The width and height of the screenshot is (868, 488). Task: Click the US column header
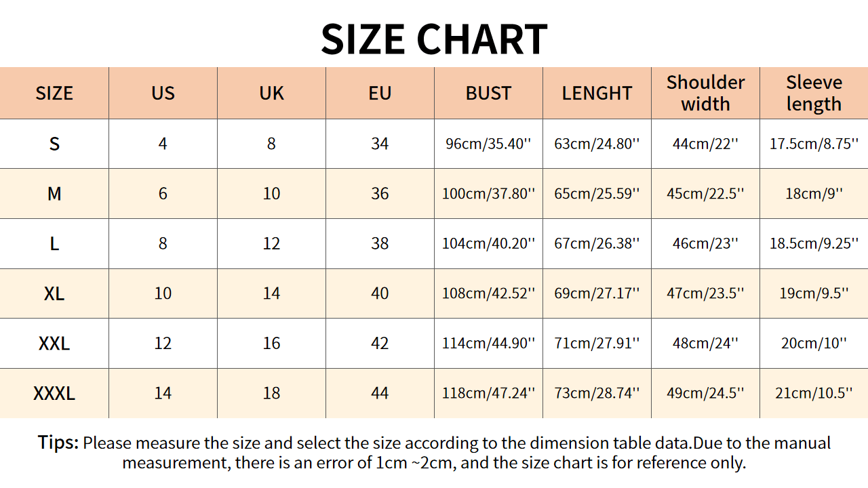point(163,94)
